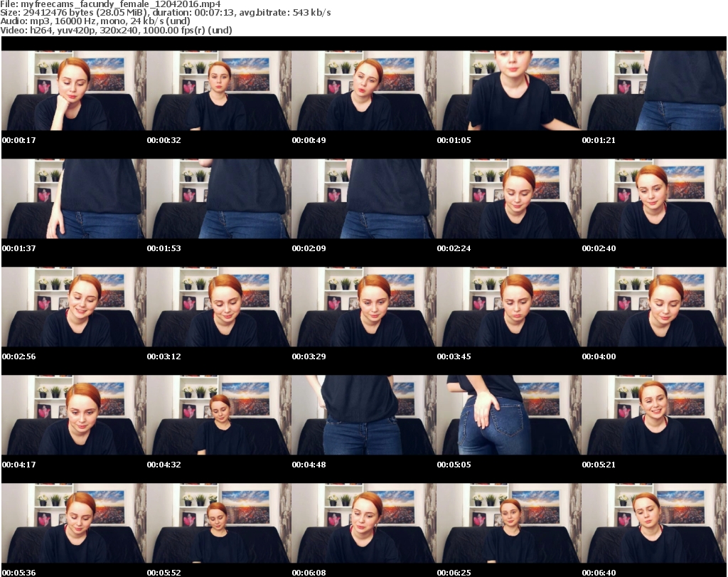Click the 00:04:00 timestamp label
Image resolution: width=728 pixels, height=577 pixels.
[599, 356]
